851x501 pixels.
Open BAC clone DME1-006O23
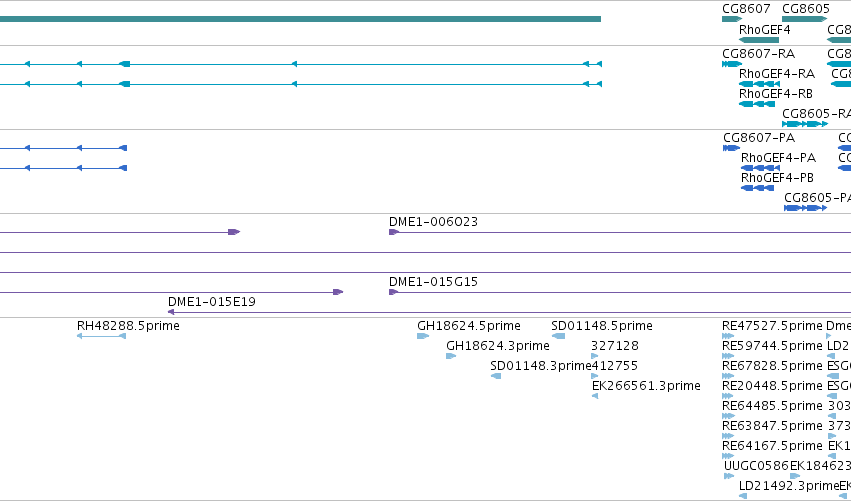pos(620,232)
